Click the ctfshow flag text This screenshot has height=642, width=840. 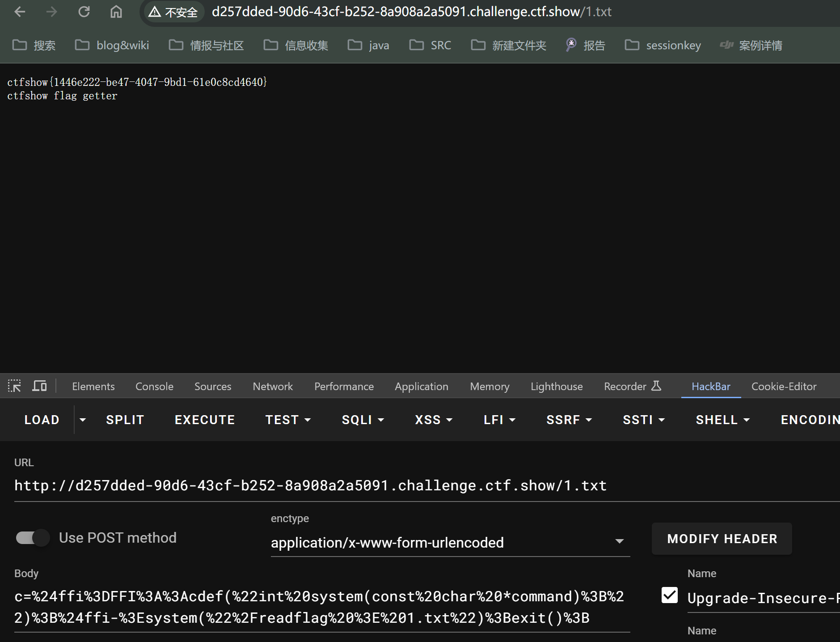pos(137,82)
